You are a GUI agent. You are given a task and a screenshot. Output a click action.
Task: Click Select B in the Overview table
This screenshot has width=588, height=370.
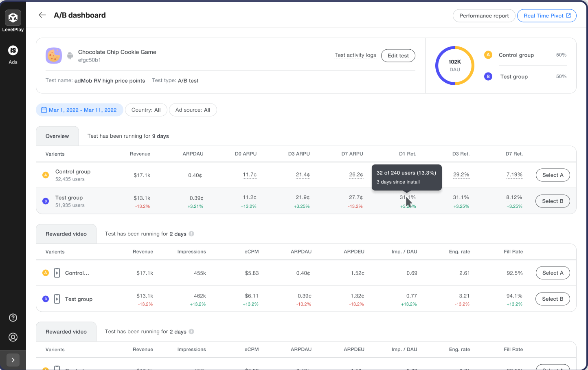tap(553, 201)
